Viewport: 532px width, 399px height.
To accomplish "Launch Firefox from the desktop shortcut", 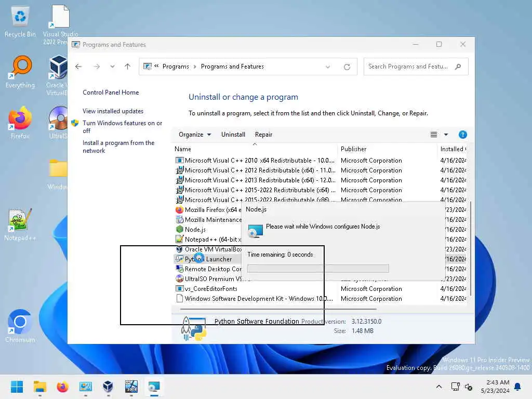I will (x=20, y=123).
